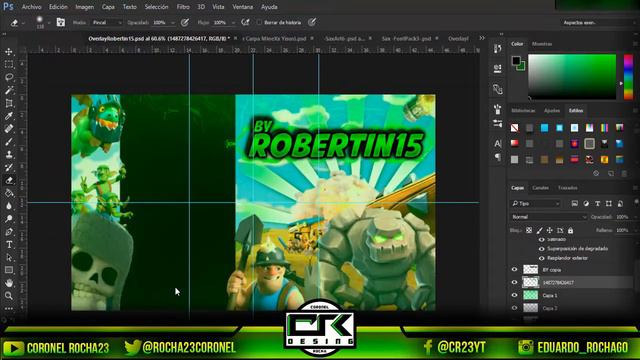Lock layer position
The height and width of the screenshot is (360, 640).
[x=550, y=231]
